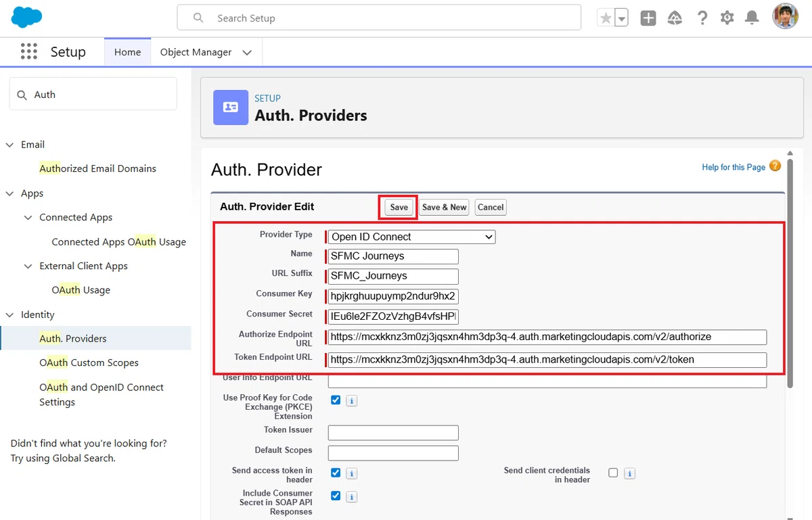The height and width of the screenshot is (520, 812).
Task: Switch to the Object Manager tab
Action: (196, 52)
